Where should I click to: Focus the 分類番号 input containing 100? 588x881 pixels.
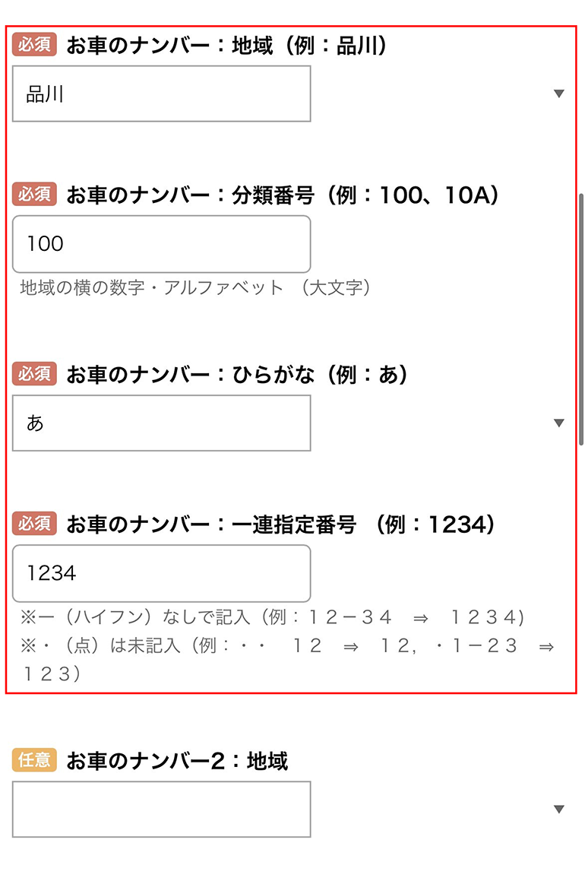click(161, 244)
